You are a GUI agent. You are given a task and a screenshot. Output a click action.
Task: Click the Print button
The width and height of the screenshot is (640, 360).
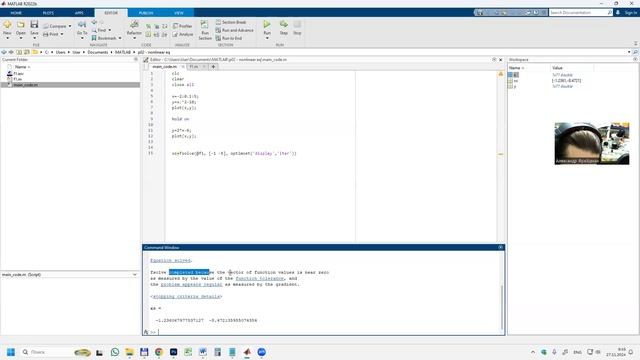click(51, 34)
